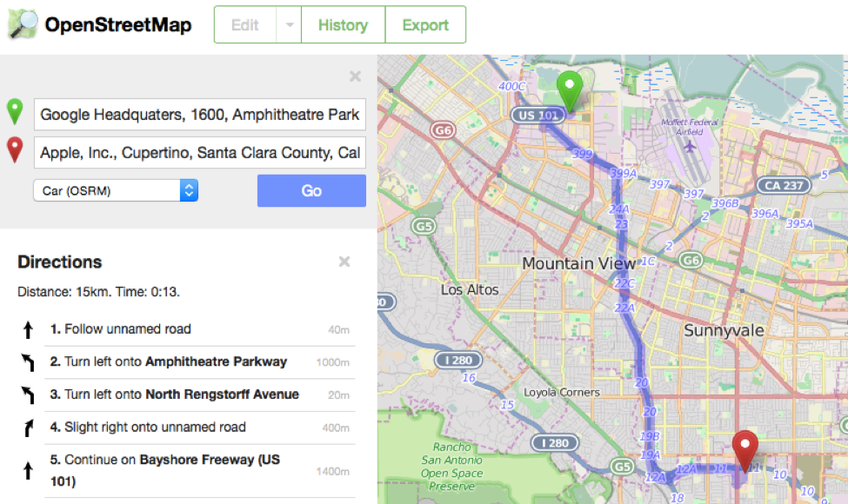Click the turn-left arrow for Amphitheatre Parkway

[28, 362]
